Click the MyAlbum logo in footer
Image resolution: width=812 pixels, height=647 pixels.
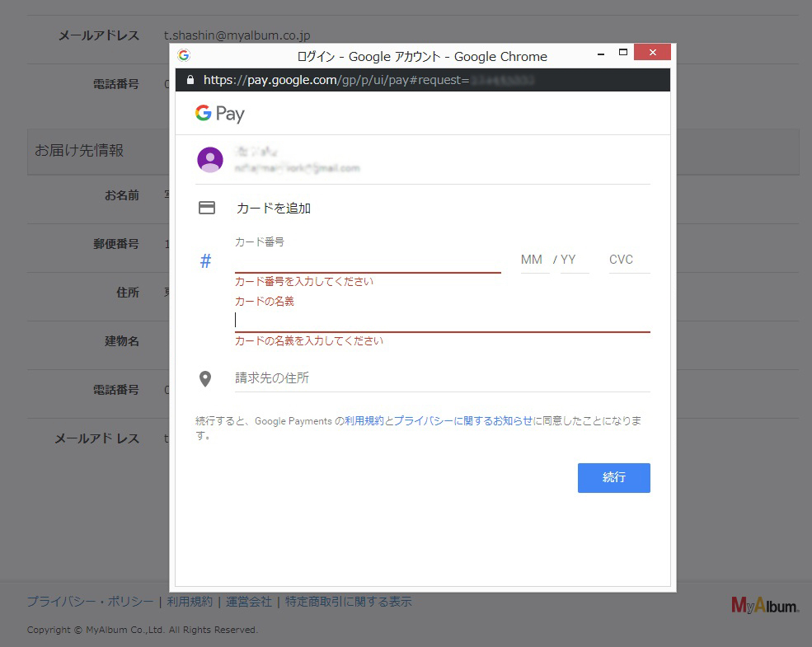(764, 605)
